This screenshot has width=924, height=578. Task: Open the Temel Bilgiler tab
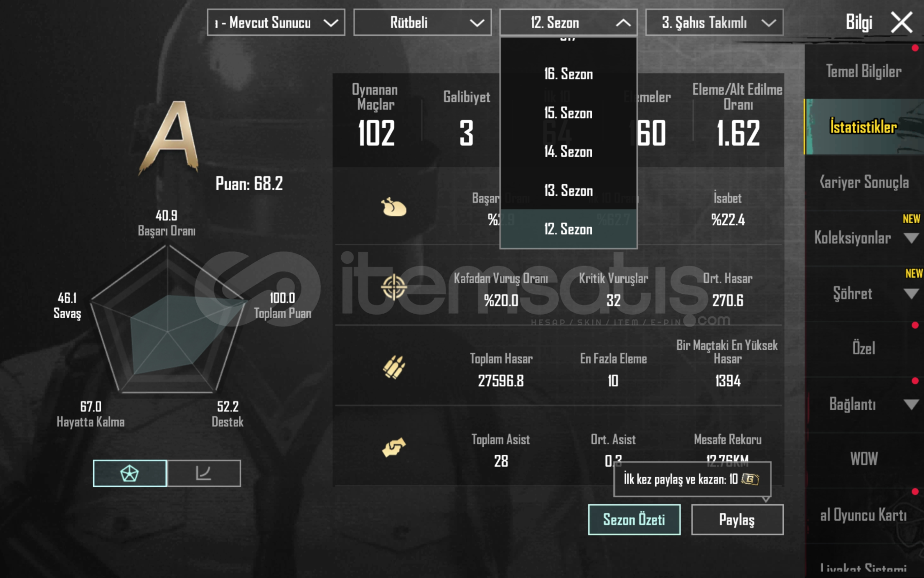coord(864,71)
